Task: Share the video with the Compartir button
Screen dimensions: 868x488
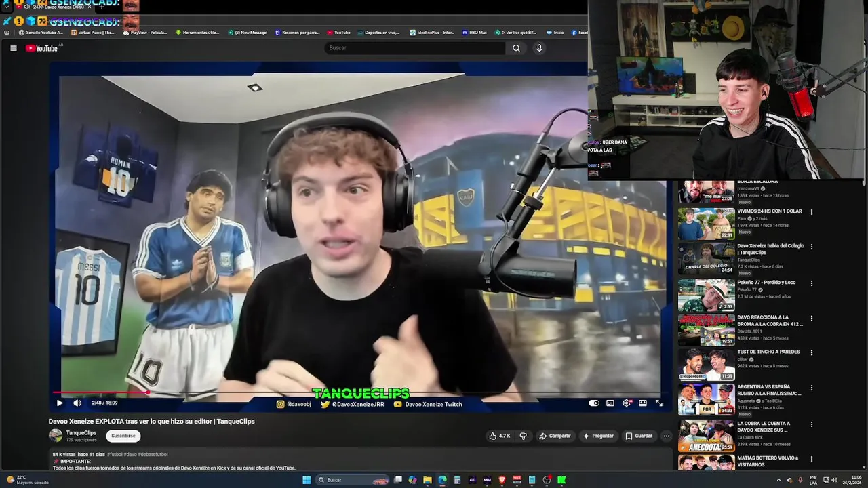Action: click(555, 436)
